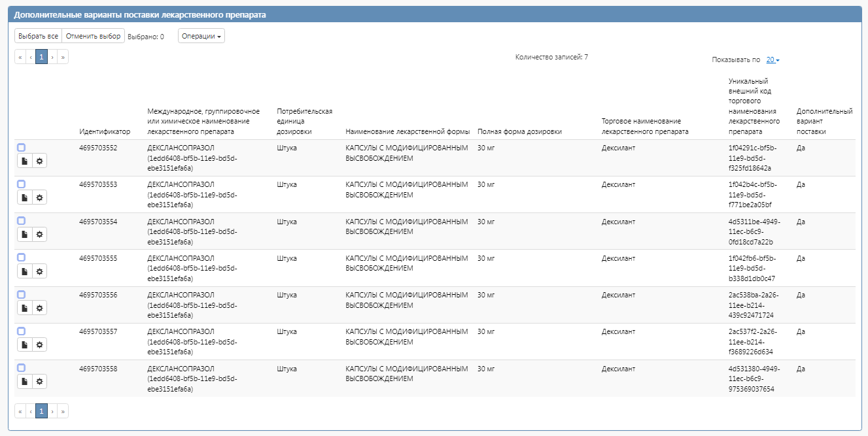Go to last page in top pagination
This screenshot has width=868, height=436.
click(x=63, y=58)
